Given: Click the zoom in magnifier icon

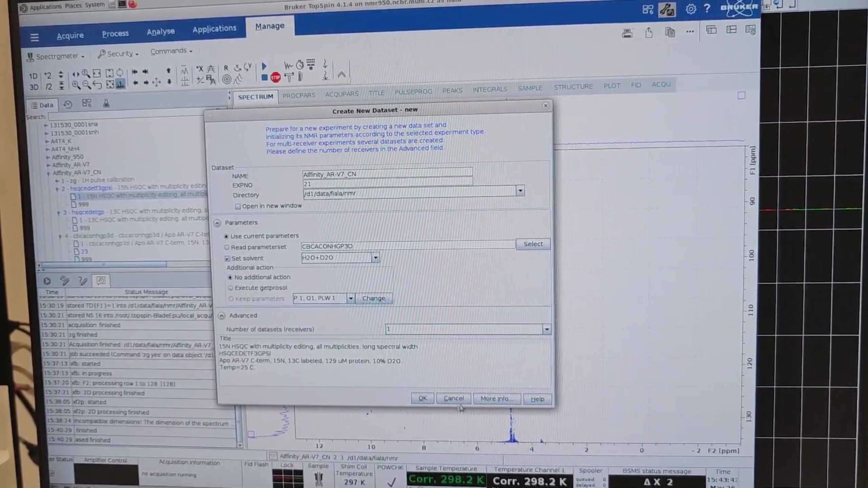Looking at the screenshot, I should point(76,85).
